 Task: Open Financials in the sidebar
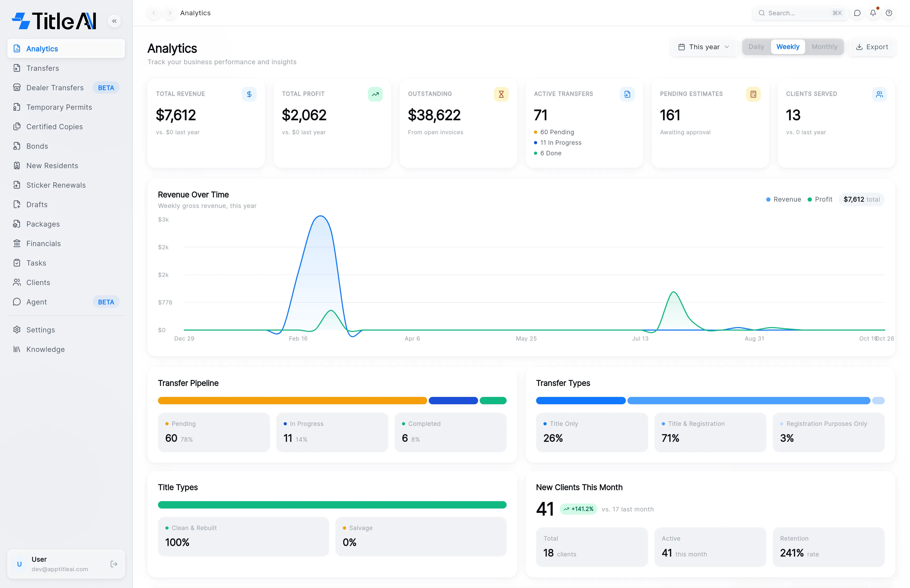(x=66, y=244)
